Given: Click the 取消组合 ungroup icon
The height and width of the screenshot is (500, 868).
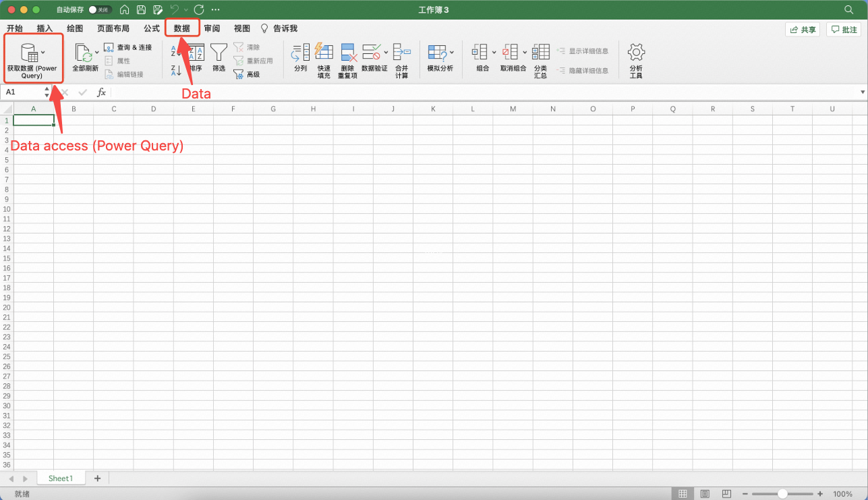Looking at the screenshot, I should pyautogui.click(x=510, y=52).
